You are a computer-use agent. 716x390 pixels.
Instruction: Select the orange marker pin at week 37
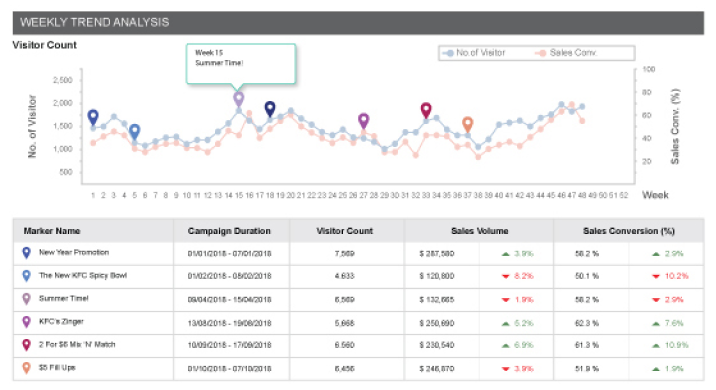[x=467, y=124]
